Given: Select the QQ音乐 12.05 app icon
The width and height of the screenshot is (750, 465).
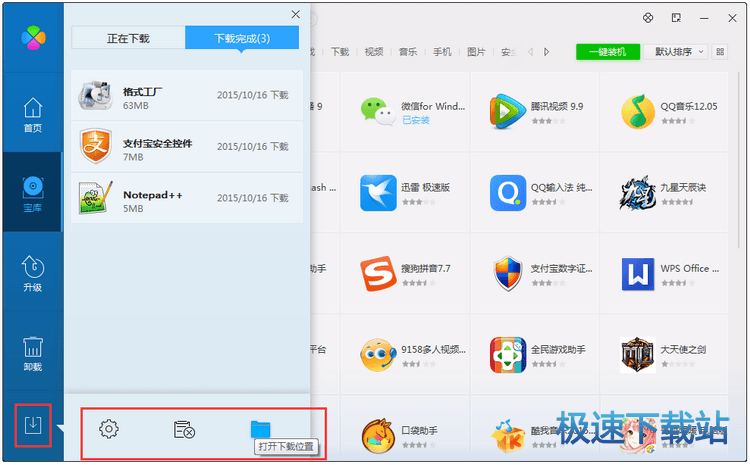Looking at the screenshot, I should [638, 112].
